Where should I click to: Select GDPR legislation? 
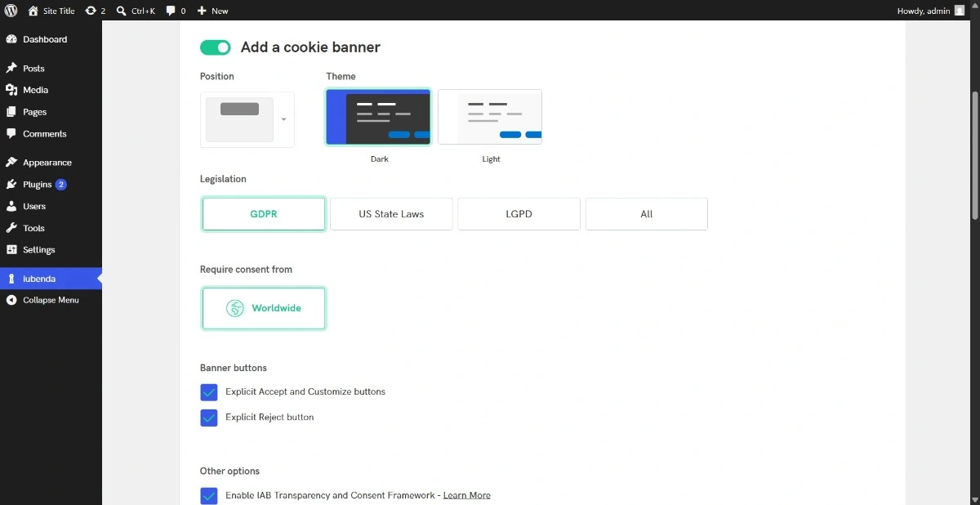pyautogui.click(x=264, y=214)
